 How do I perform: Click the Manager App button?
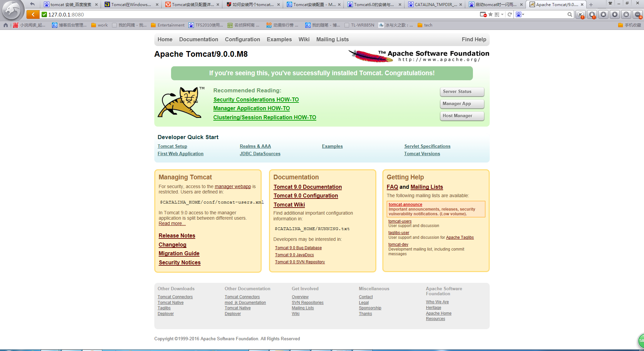click(462, 104)
